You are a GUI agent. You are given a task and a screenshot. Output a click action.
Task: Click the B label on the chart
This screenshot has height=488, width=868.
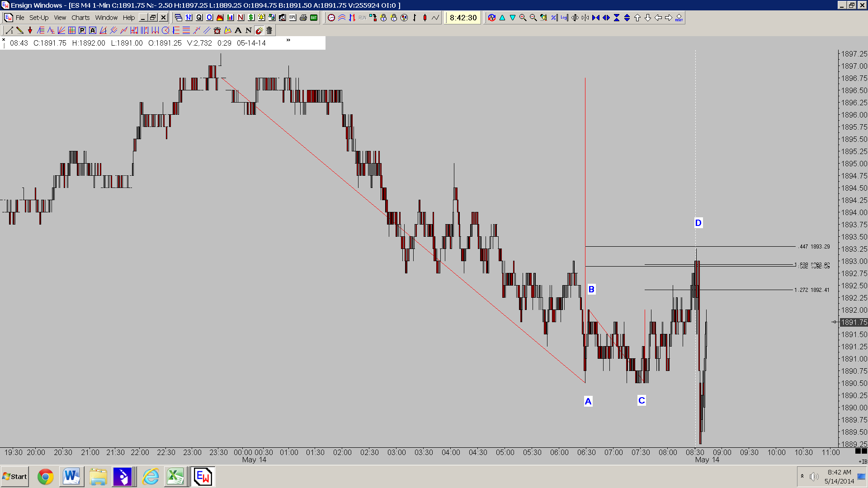pos(591,289)
